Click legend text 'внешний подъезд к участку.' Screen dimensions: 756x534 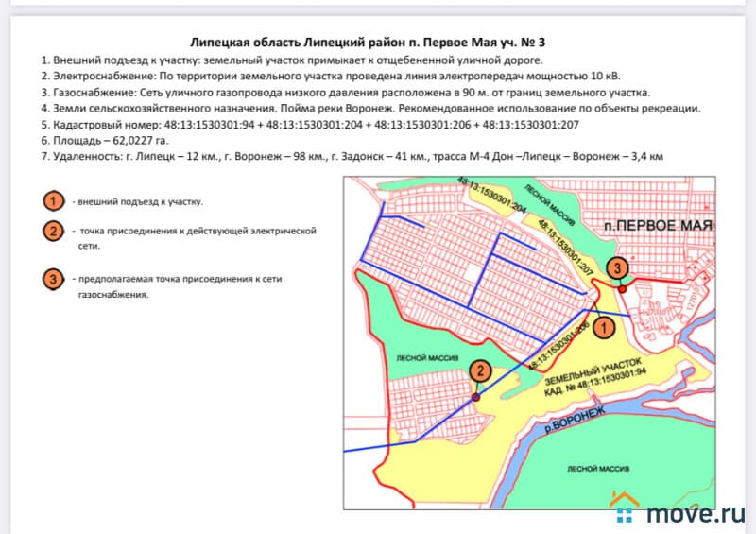(138, 201)
